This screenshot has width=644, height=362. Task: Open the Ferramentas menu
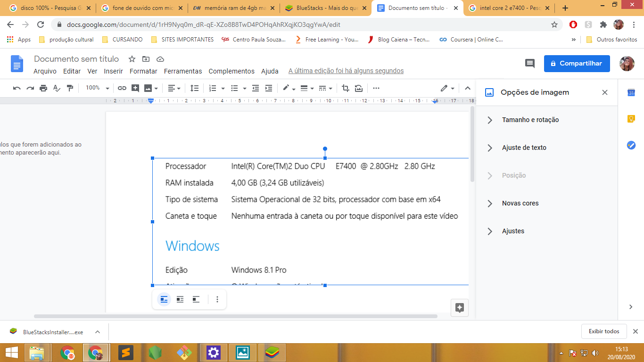click(x=183, y=71)
